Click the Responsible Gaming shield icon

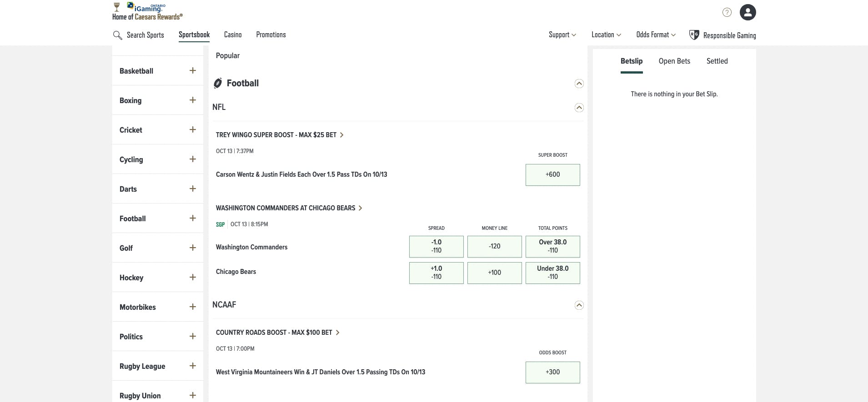[x=694, y=35]
